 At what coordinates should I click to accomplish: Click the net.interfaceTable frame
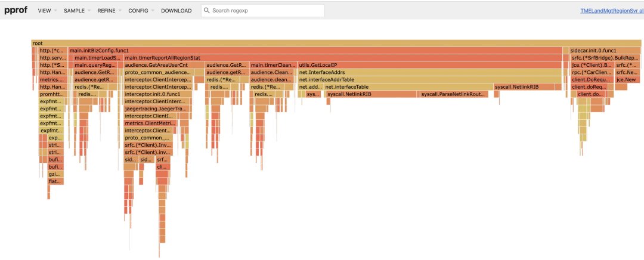click(408, 87)
